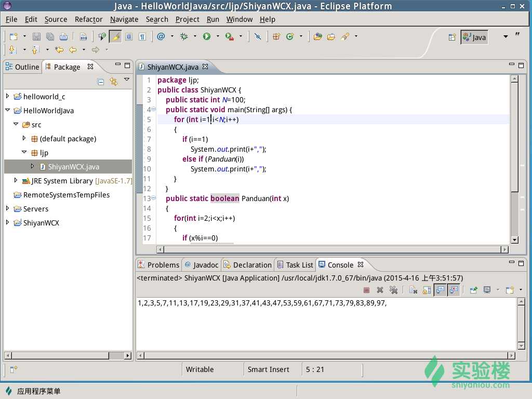
Task: Click Collapse All in Package Explorer
Action: pos(100,82)
